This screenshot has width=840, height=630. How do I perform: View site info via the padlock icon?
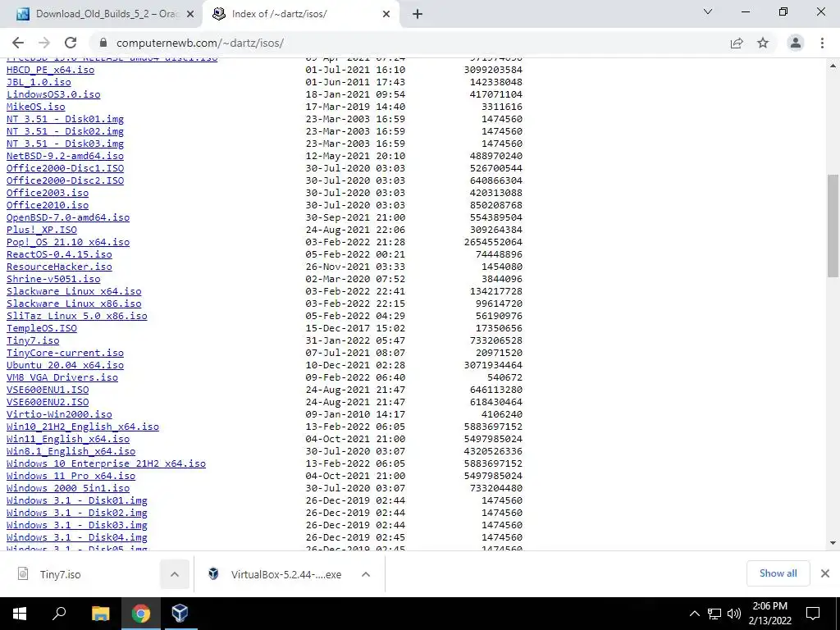[x=103, y=43]
